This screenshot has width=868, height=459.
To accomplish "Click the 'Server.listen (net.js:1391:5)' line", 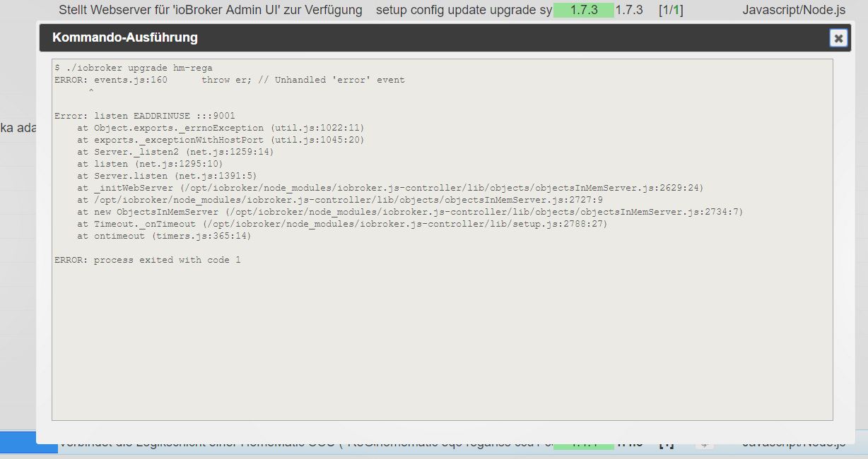I will click(x=167, y=176).
